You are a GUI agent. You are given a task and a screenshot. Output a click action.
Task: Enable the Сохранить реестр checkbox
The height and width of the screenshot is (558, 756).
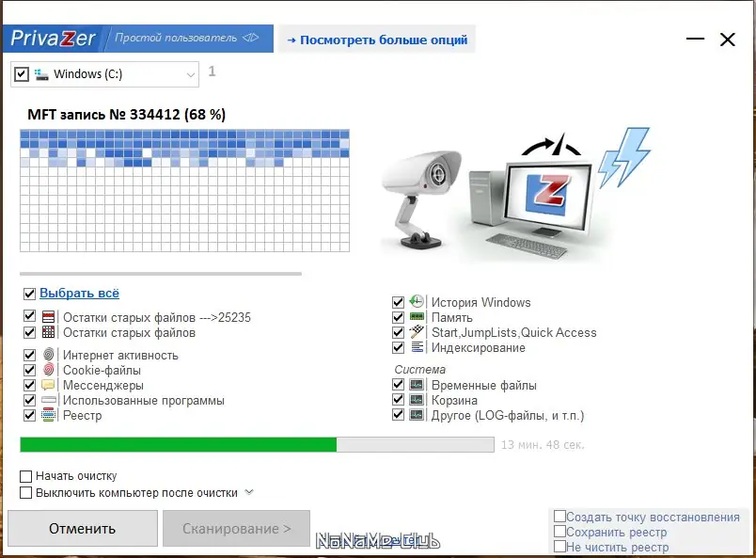[x=559, y=531]
